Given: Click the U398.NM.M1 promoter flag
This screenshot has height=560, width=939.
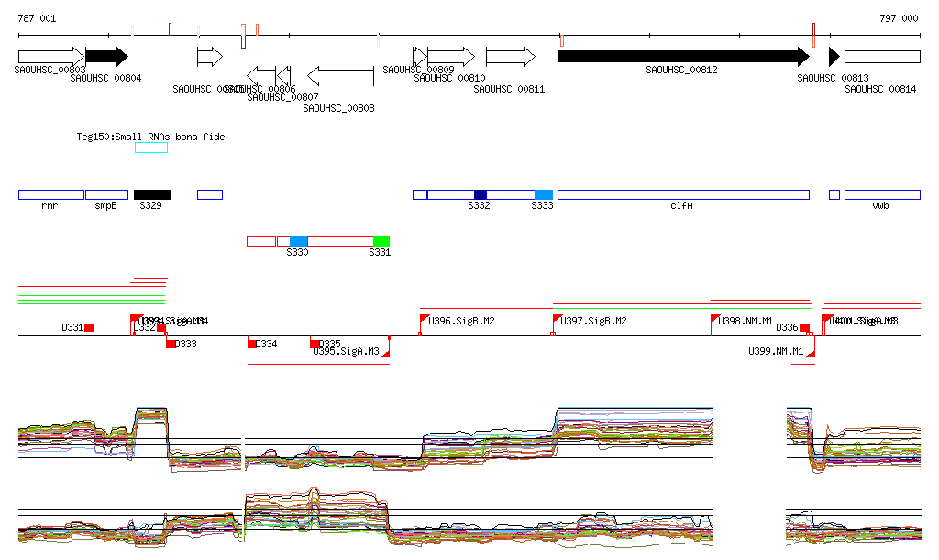Looking at the screenshot, I should pos(715,324).
